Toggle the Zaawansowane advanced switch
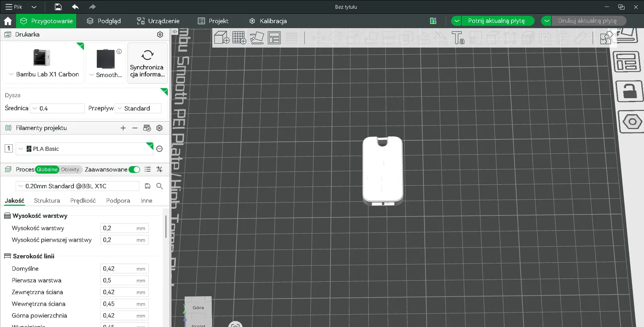 pyautogui.click(x=134, y=169)
